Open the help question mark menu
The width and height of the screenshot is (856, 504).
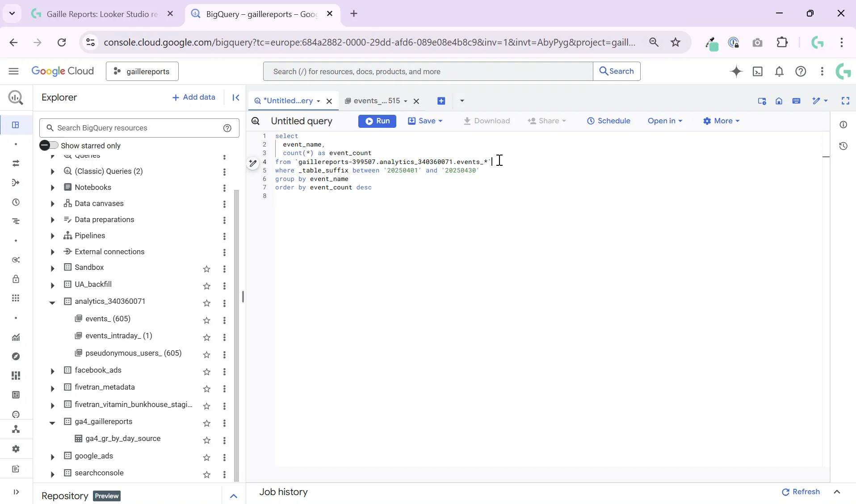coord(801,71)
